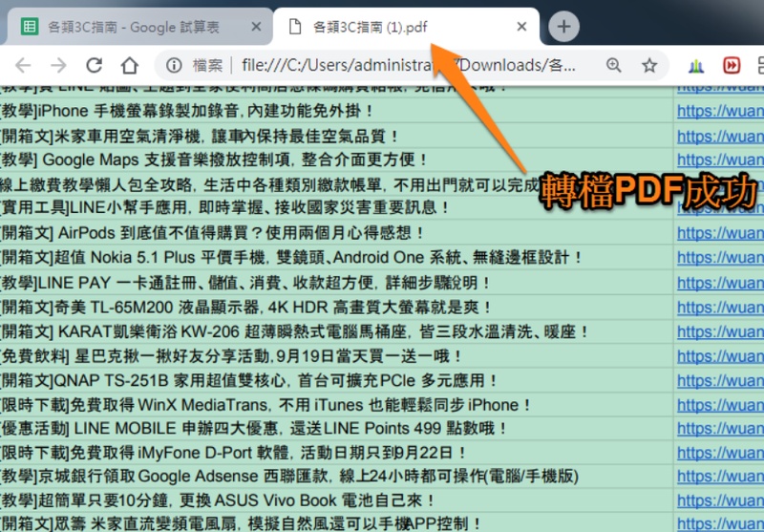This screenshot has height=532, width=764.
Task: Select the text "[優惠活動] LINE MOBILE 申辦四大優惠"
Action: [x=138, y=428]
